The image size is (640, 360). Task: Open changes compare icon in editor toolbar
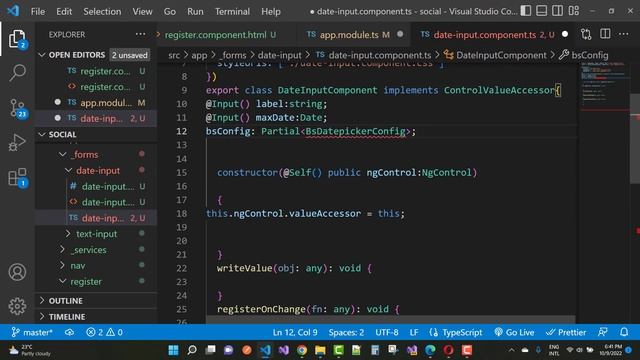586,34
